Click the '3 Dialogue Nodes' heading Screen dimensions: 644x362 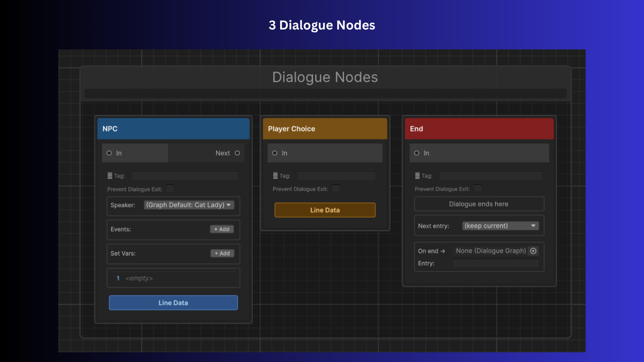pos(322,25)
